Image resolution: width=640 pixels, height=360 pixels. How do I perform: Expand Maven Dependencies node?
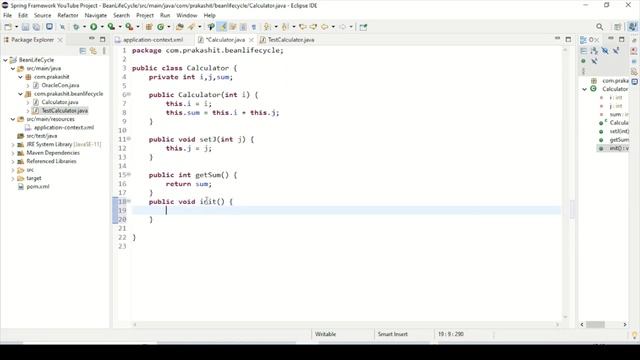point(13,153)
